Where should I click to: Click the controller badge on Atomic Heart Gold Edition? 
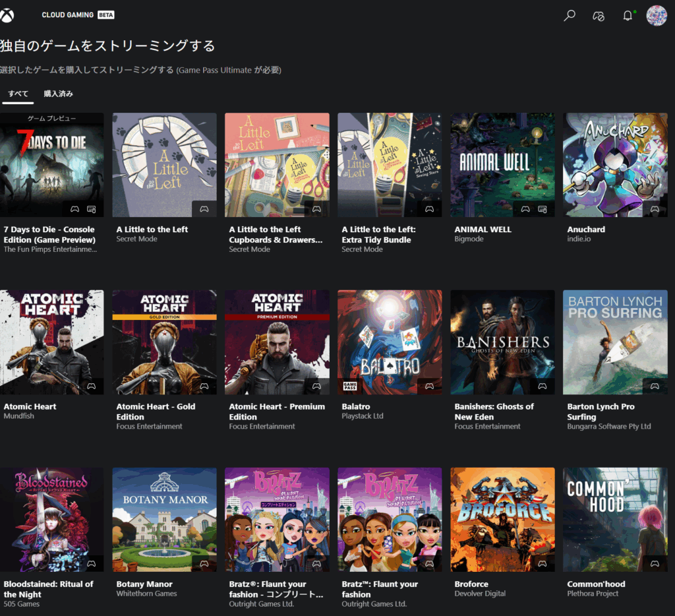click(204, 386)
